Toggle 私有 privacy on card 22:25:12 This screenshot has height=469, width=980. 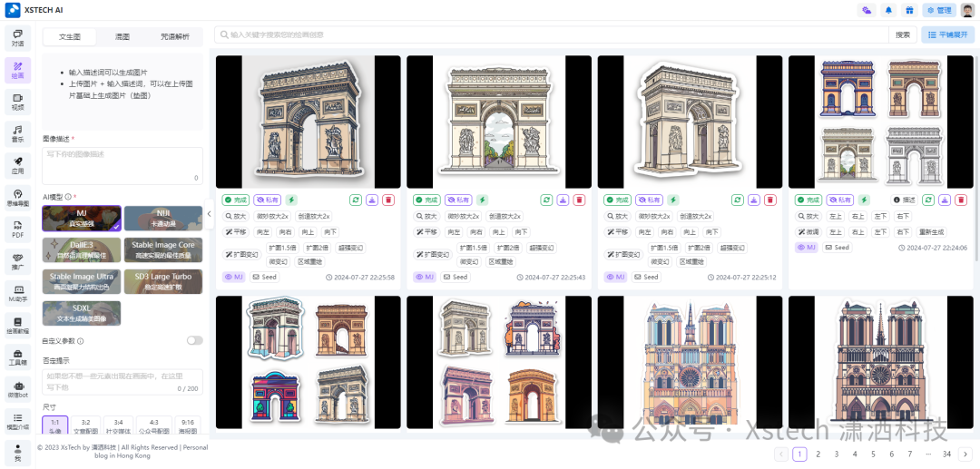click(650, 200)
